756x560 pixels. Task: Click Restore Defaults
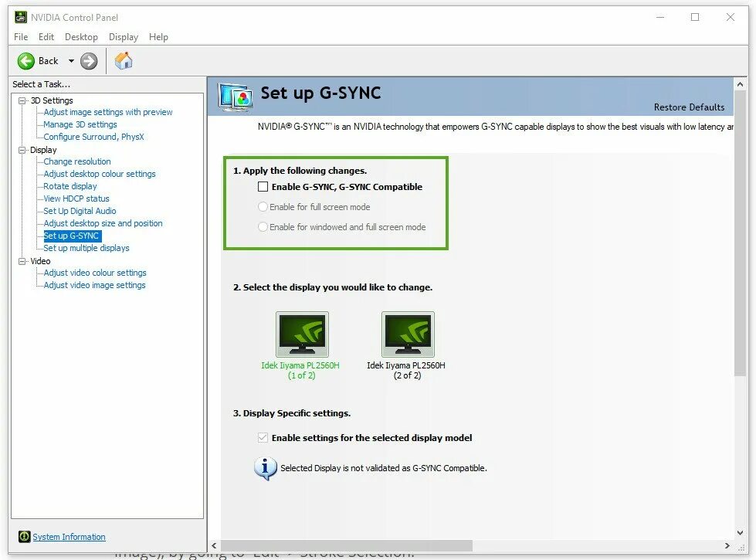point(689,107)
